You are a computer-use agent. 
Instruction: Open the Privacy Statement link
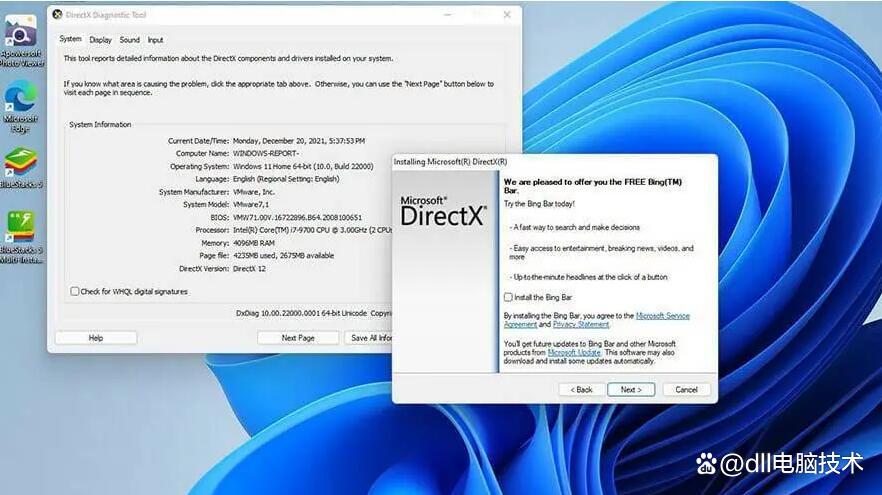[580, 324]
